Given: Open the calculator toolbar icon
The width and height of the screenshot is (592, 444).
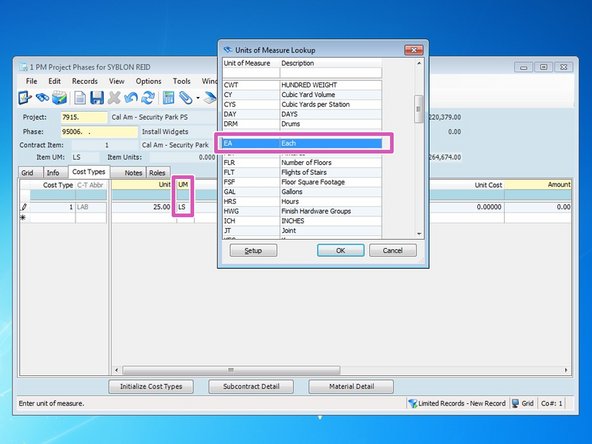Looking at the screenshot, I should 168,98.
